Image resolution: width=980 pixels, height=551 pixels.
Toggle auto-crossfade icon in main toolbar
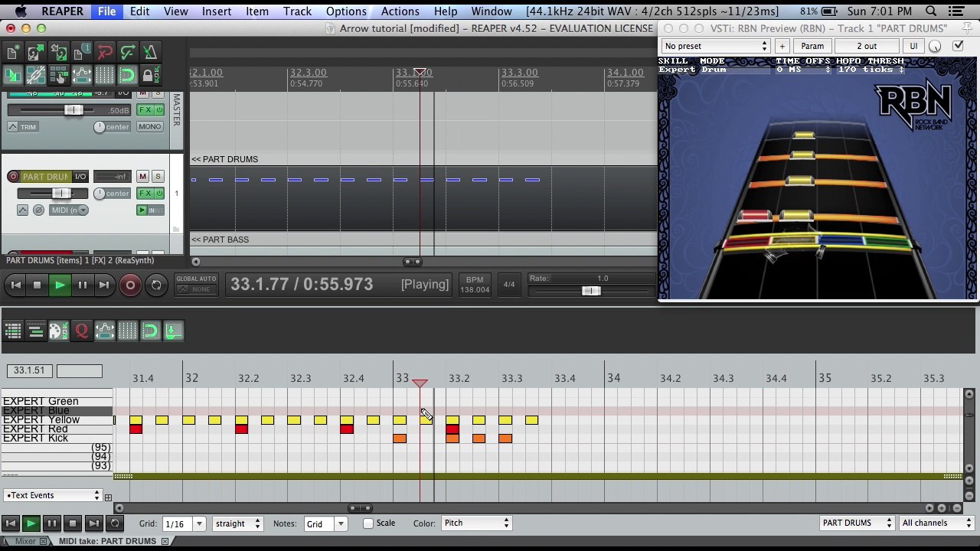pyautogui.click(x=13, y=75)
